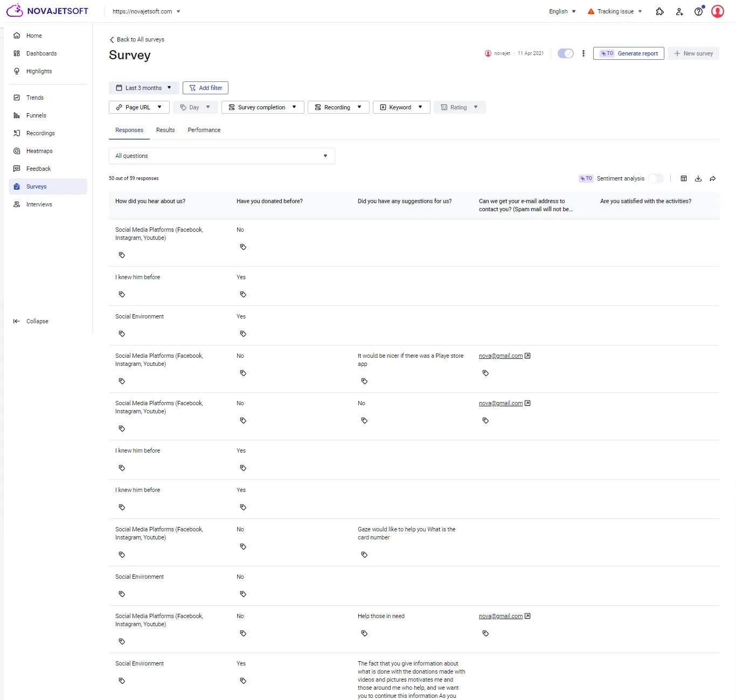736x700 pixels.
Task: Toggle the survey active switch
Action: [x=566, y=53]
